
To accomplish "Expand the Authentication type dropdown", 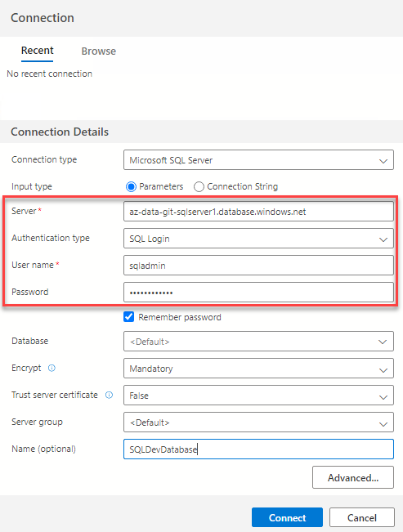I will click(x=258, y=239).
